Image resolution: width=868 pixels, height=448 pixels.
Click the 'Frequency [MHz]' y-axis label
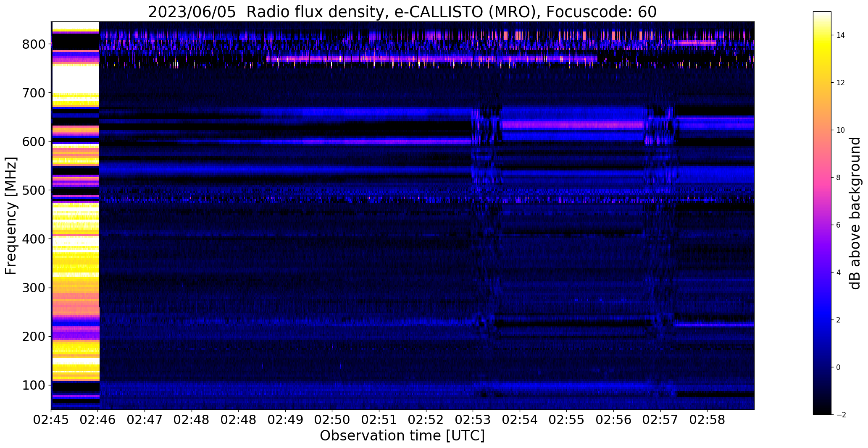(x=11, y=216)
